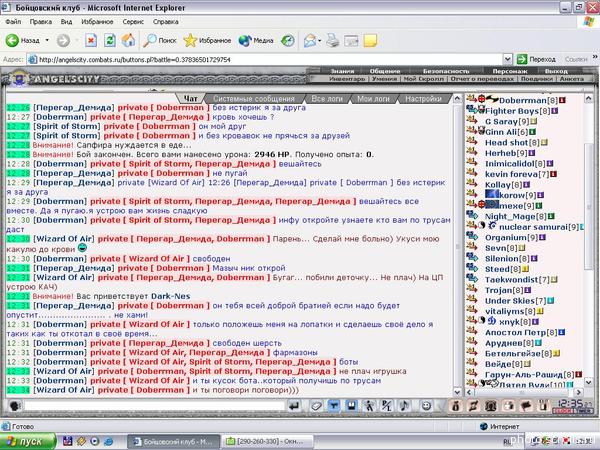Open the Отчет о переводах link
The image size is (600, 450).
click(482, 79)
